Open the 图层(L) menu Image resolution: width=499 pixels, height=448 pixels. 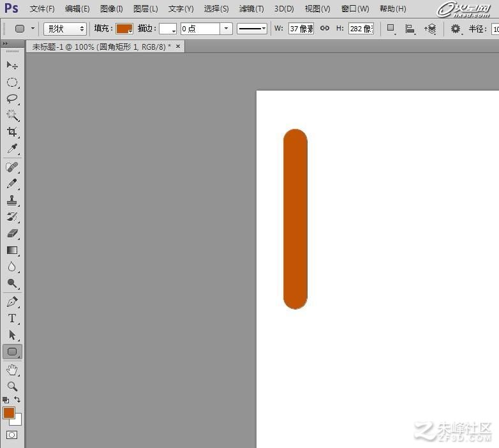(145, 9)
